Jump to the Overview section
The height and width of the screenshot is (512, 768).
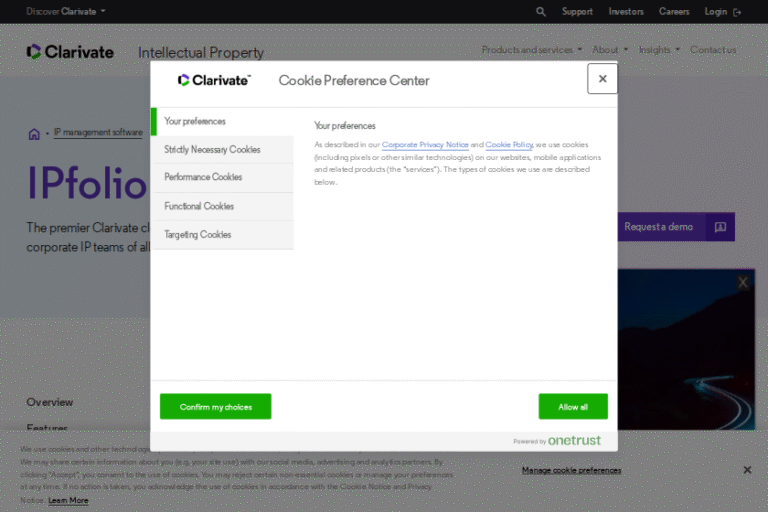(x=49, y=402)
